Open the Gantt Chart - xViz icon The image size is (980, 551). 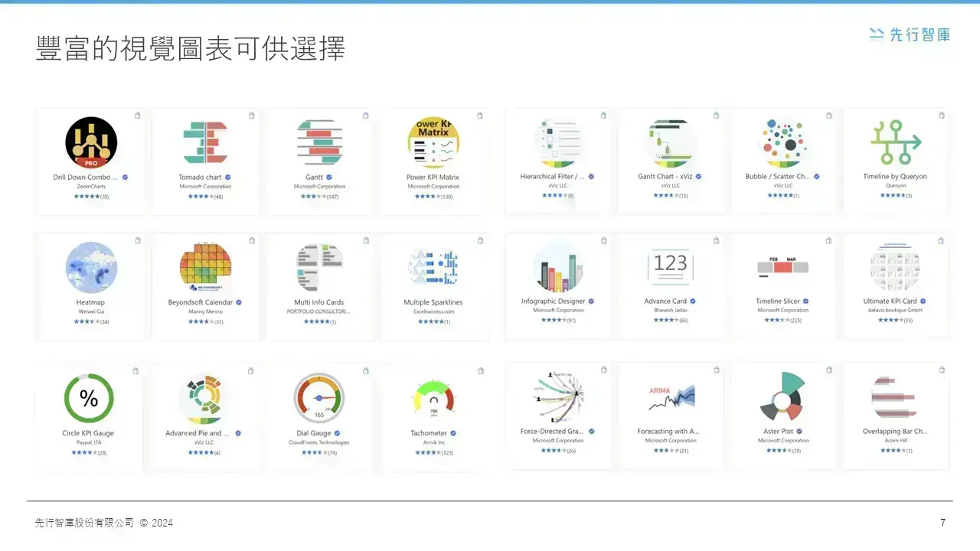tap(671, 143)
